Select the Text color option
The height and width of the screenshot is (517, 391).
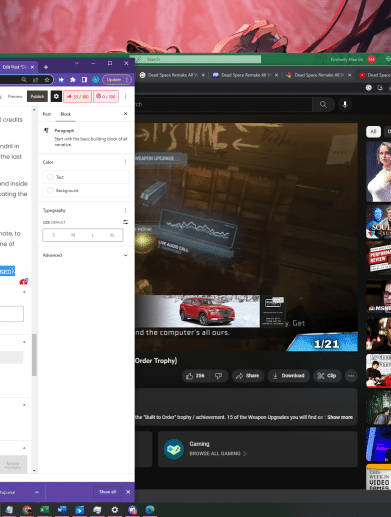tap(86, 177)
